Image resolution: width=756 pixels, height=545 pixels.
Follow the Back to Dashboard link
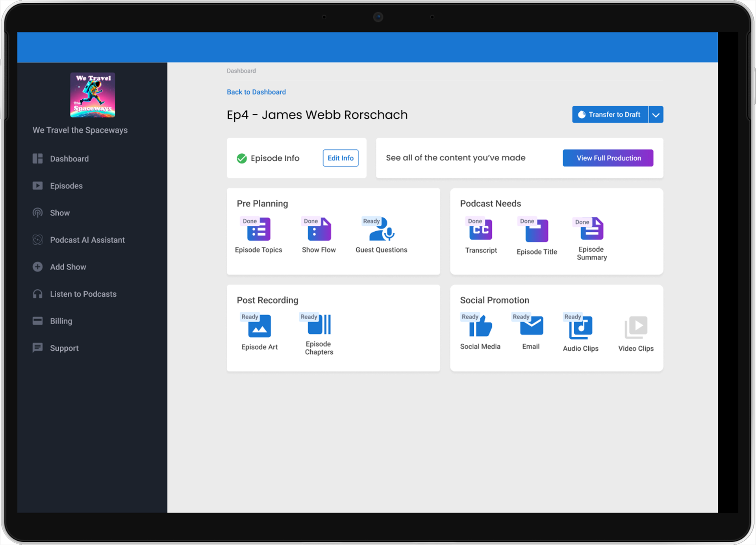pos(256,92)
